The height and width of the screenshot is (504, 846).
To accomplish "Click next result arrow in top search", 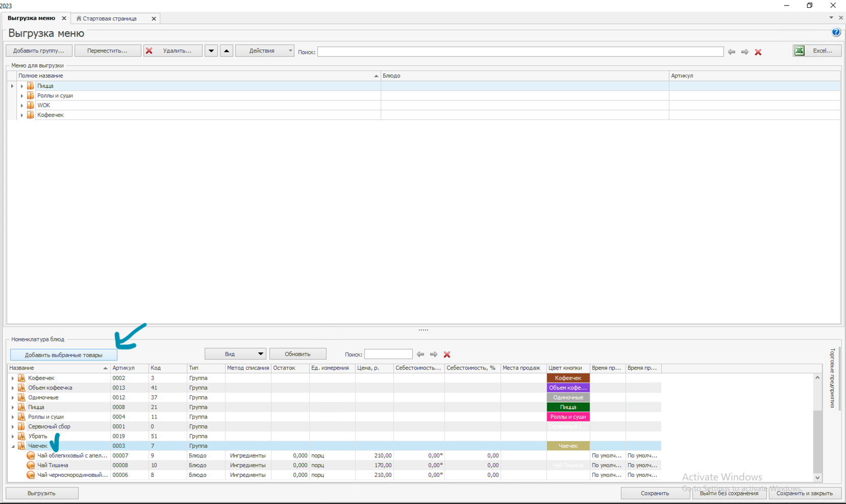I will (745, 52).
